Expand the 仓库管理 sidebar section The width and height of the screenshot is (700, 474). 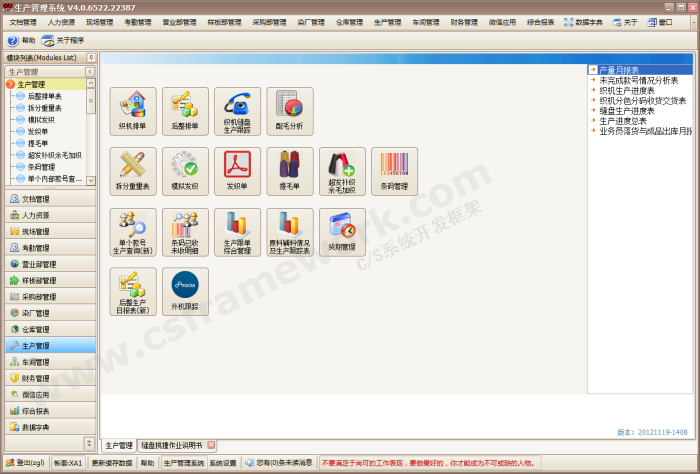[49, 329]
